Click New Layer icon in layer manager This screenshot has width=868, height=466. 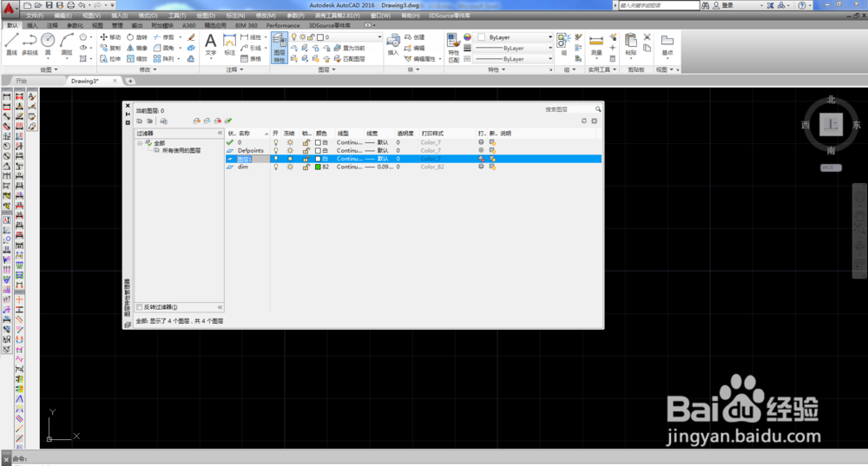tap(196, 121)
